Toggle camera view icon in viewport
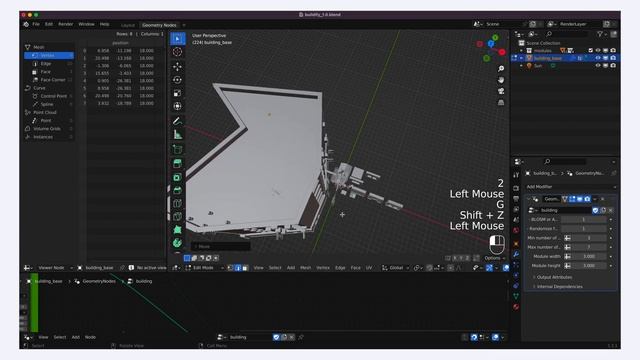The width and height of the screenshot is (640, 360). (501, 91)
